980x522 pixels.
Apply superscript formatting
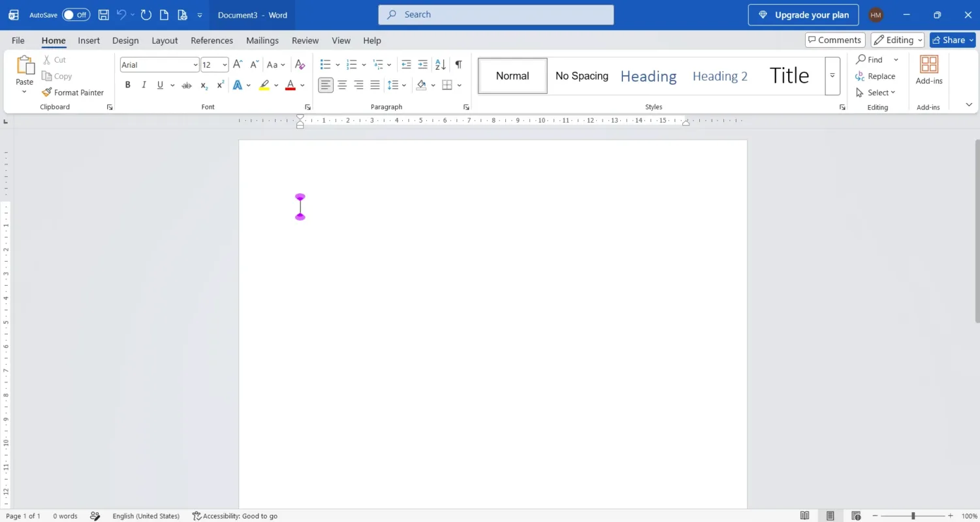click(221, 85)
